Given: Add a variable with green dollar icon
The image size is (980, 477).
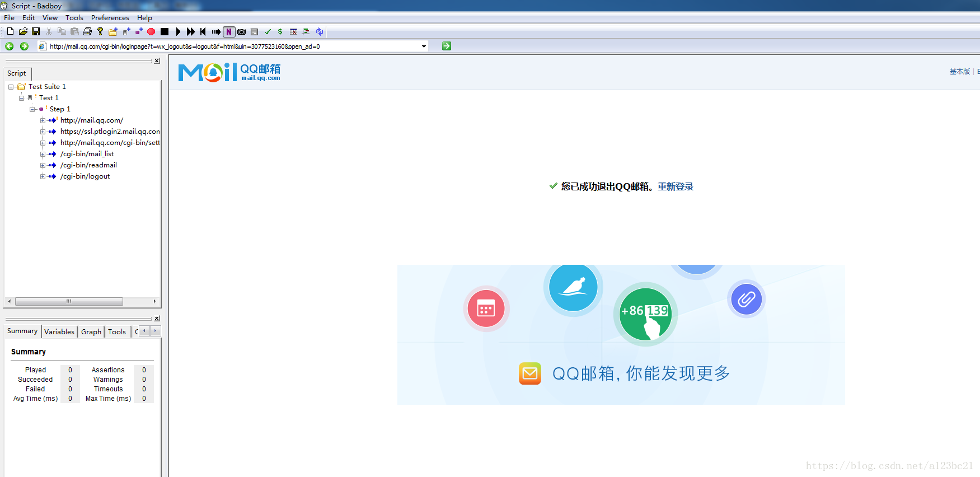Looking at the screenshot, I should [x=280, y=31].
